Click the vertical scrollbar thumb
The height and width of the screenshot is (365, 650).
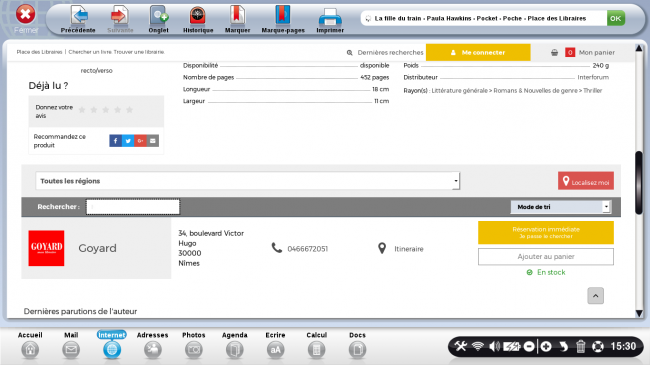(639, 182)
